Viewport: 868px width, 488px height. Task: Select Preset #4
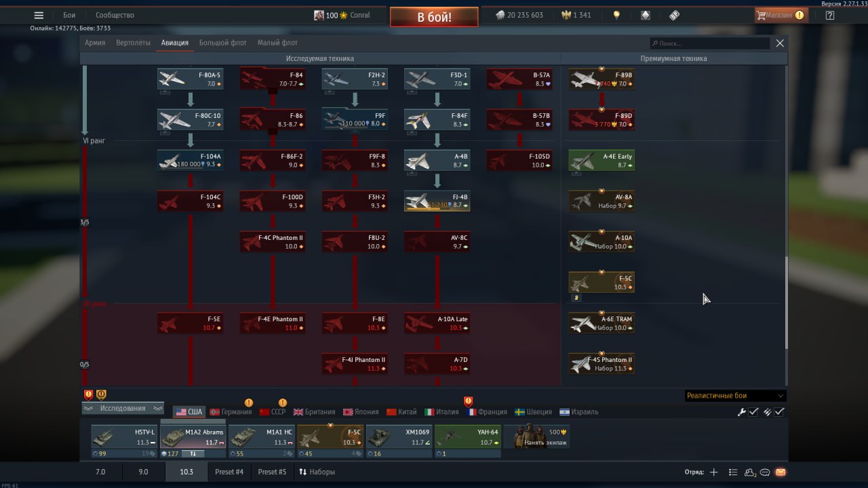[x=229, y=472]
